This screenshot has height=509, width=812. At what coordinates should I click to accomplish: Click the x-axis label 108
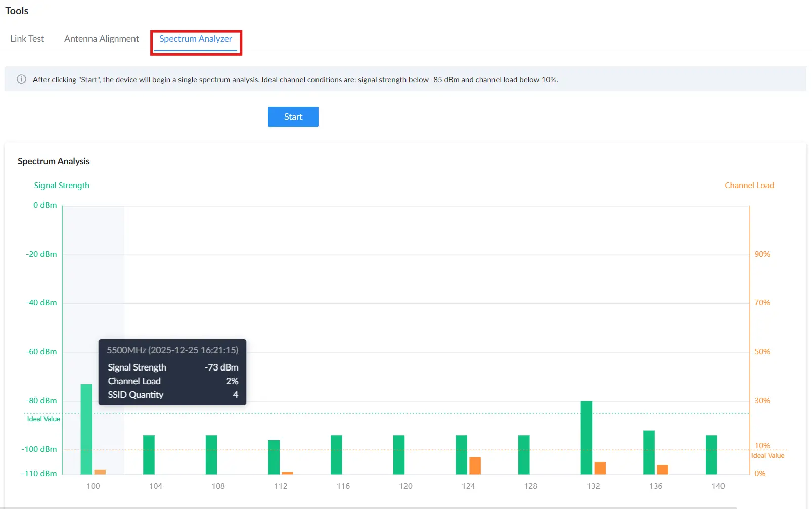pos(218,486)
